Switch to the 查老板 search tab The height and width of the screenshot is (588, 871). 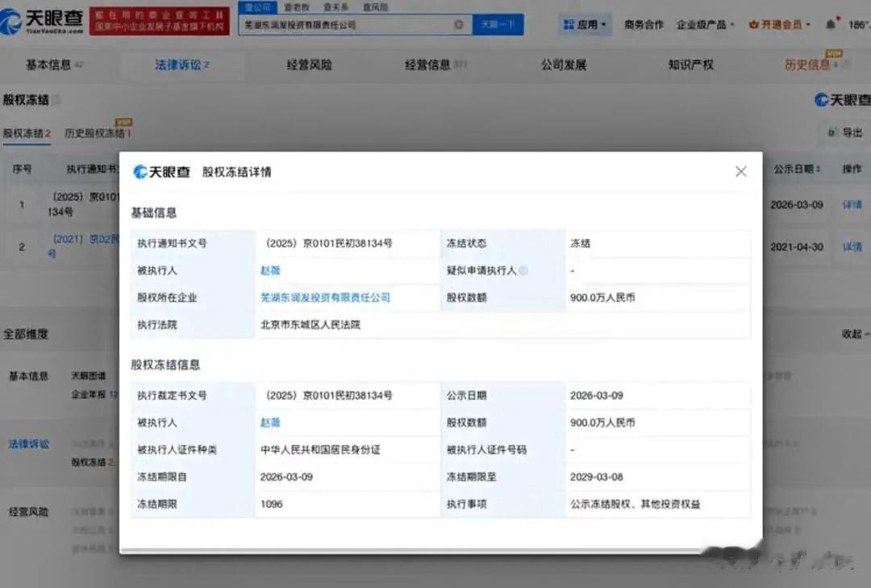coord(296,7)
